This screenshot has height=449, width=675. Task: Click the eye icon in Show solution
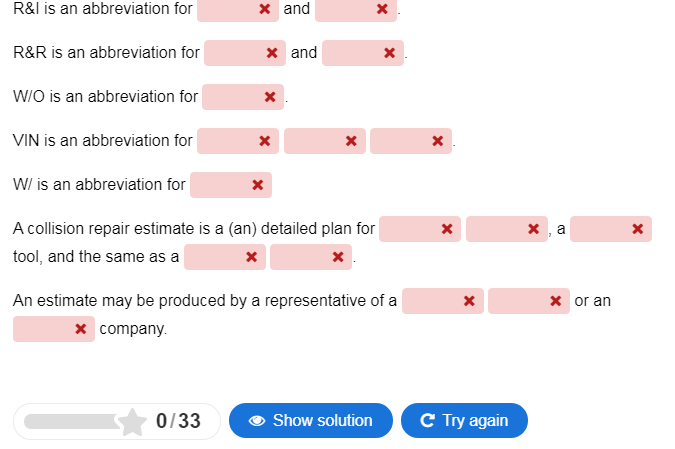point(257,421)
